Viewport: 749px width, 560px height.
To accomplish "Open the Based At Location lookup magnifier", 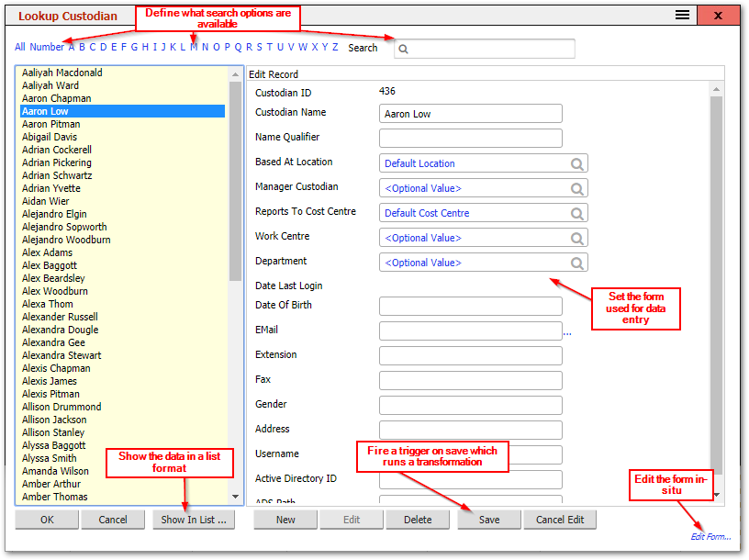I will click(576, 162).
